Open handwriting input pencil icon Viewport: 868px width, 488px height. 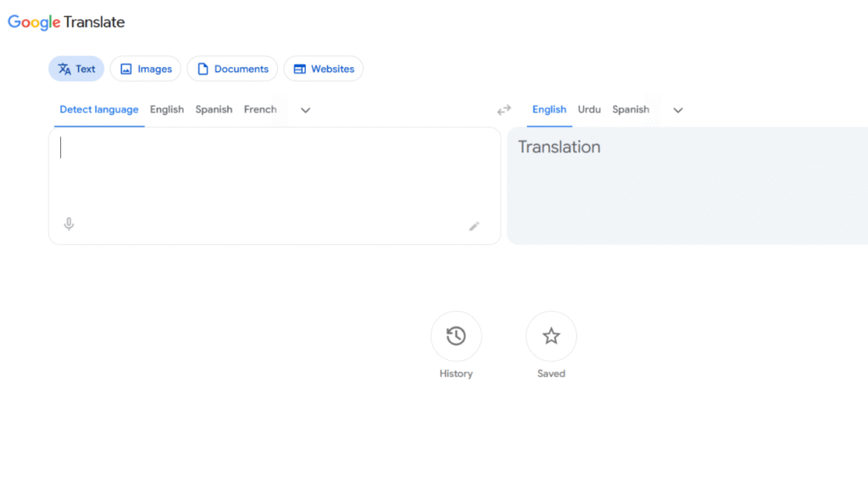click(x=474, y=226)
